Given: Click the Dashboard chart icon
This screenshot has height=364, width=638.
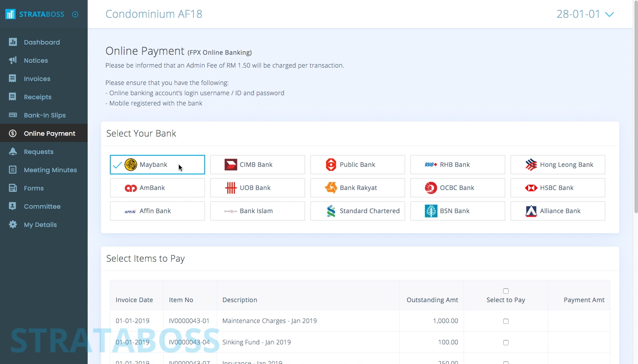Looking at the screenshot, I should click(13, 42).
